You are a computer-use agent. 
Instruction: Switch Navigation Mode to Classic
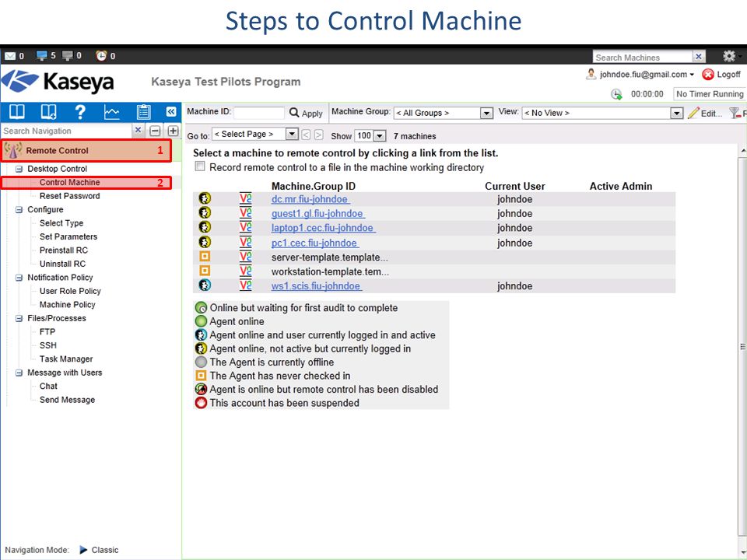(99, 550)
